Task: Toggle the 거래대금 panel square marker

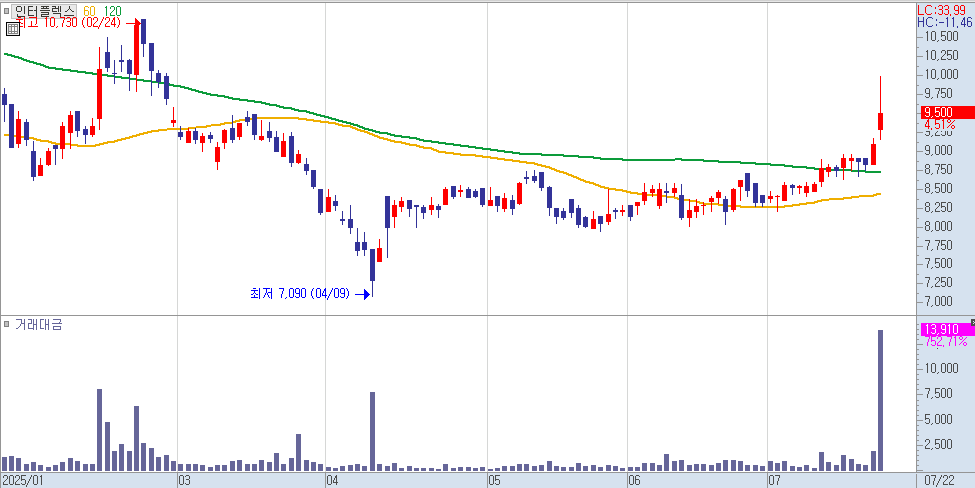Action: click(6, 324)
